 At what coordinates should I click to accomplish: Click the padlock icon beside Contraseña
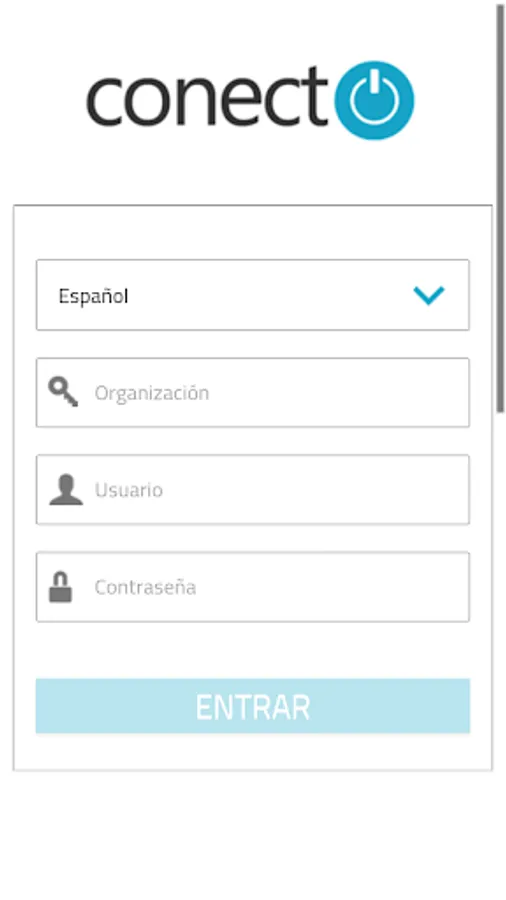coord(61,587)
